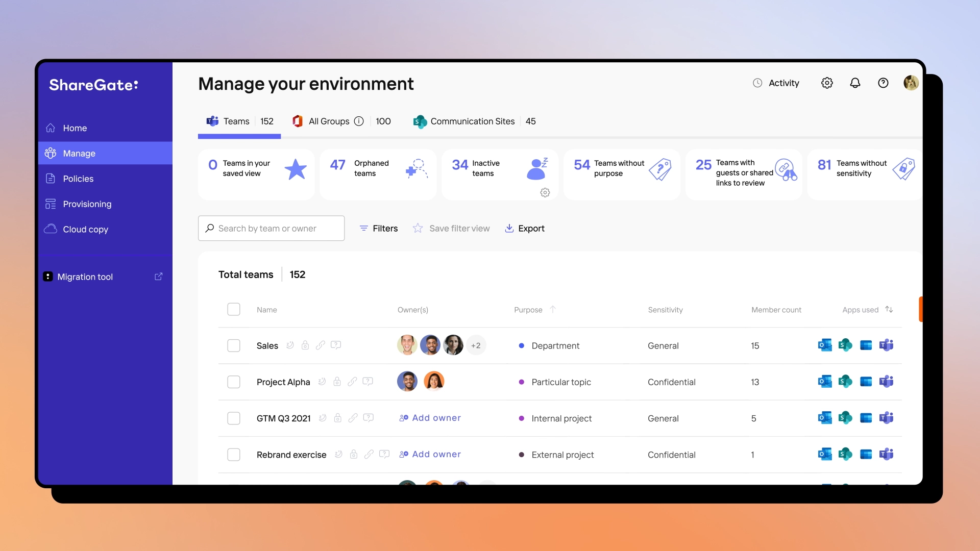Click the Sensitivity column header

[x=665, y=310]
